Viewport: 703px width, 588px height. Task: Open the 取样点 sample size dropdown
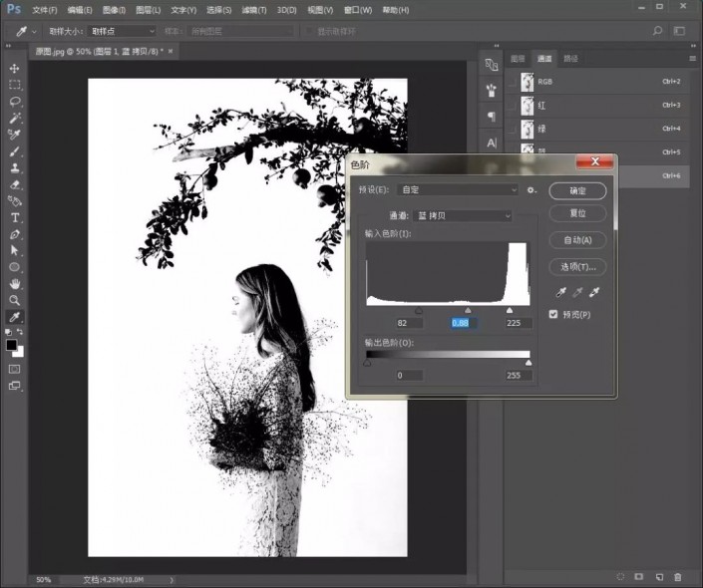[x=122, y=31]
